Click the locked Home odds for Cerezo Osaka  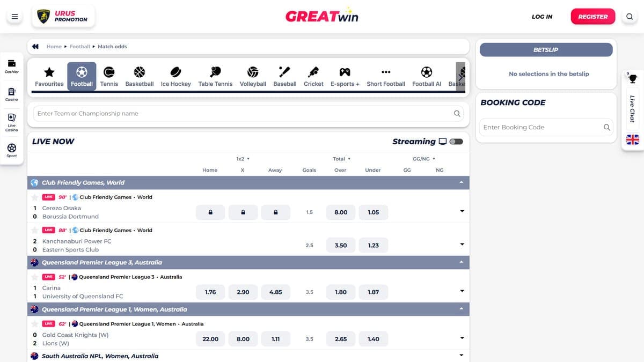(210, 212)
